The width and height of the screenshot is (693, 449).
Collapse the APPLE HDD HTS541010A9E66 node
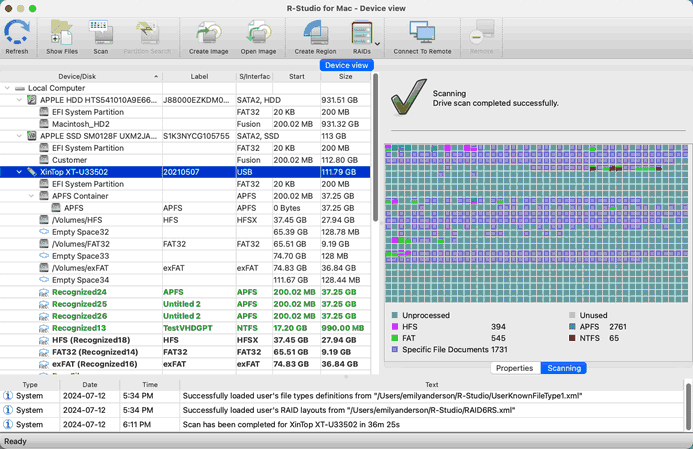click(19, 100)
